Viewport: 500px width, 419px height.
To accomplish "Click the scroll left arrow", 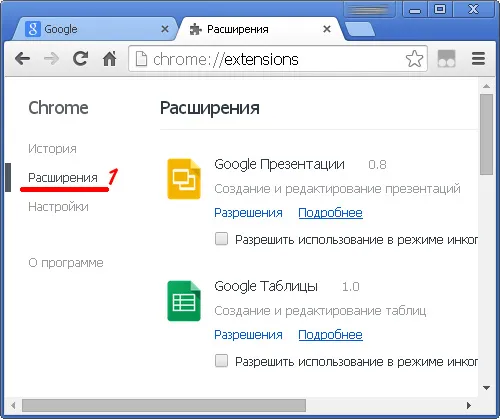I will pyautogui.click(x=13, y=405).
